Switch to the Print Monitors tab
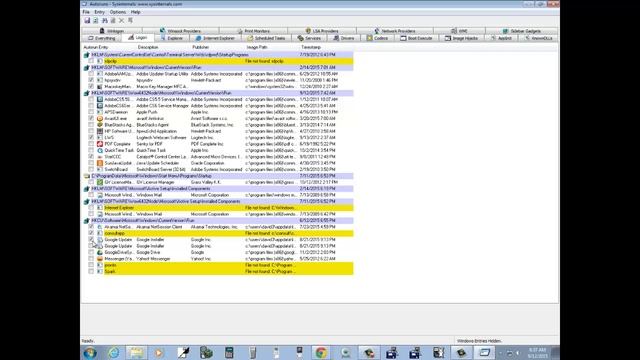 click(x=253, y=31)
